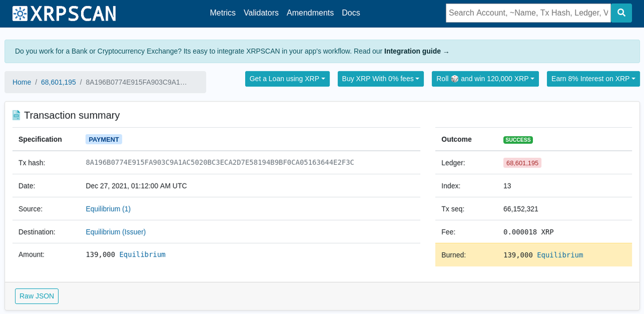Image resolution: width=644 pixels, height=314 pixels.
Task: Click the Outcome label
Action: (x=457, y=139)
